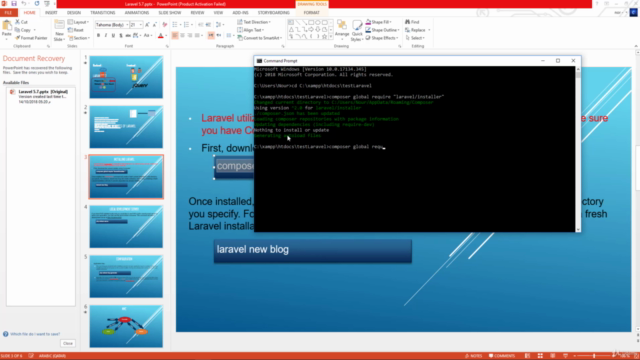Click the Replace command
Viewport: 640px width, 360px height.
[x=416, y=30]
